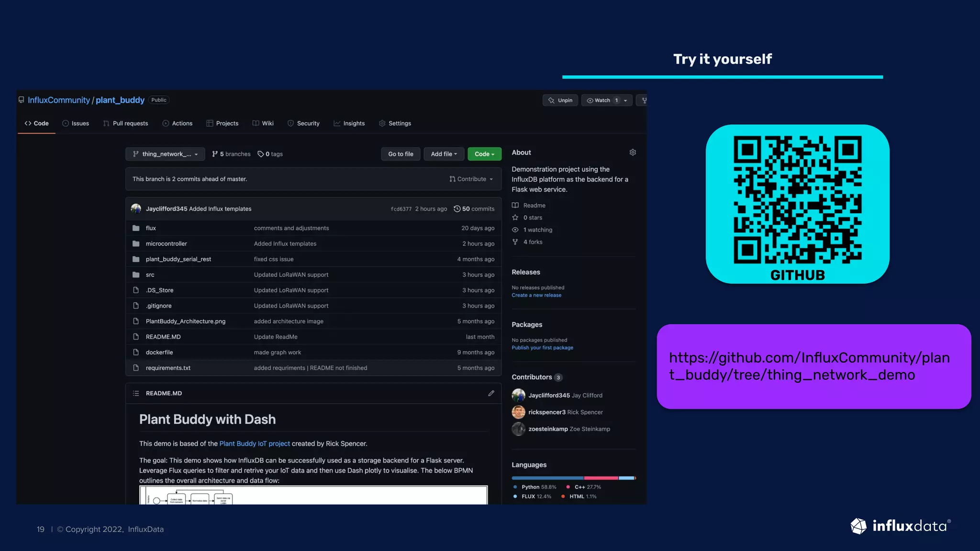Image resolution: width=980 pixels, height=551 pixels.
Task: Click the .gitignore file icon
Action: [x=136, y=306]
